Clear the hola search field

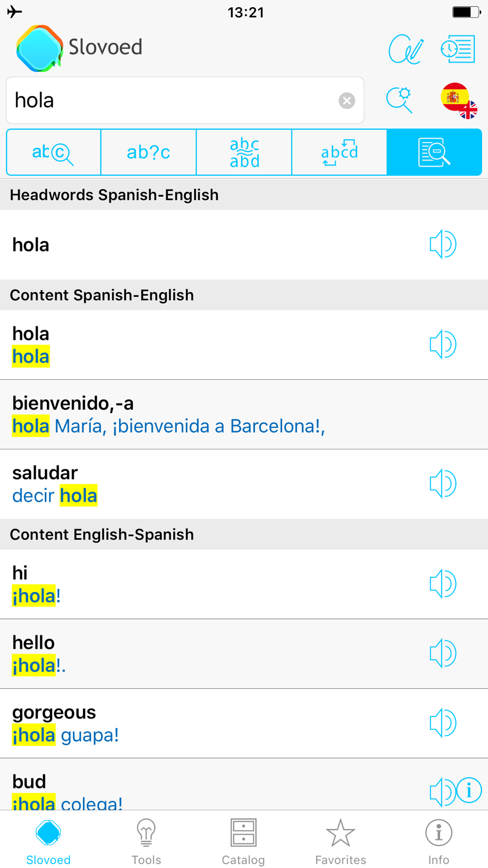(x=347, y=101)
